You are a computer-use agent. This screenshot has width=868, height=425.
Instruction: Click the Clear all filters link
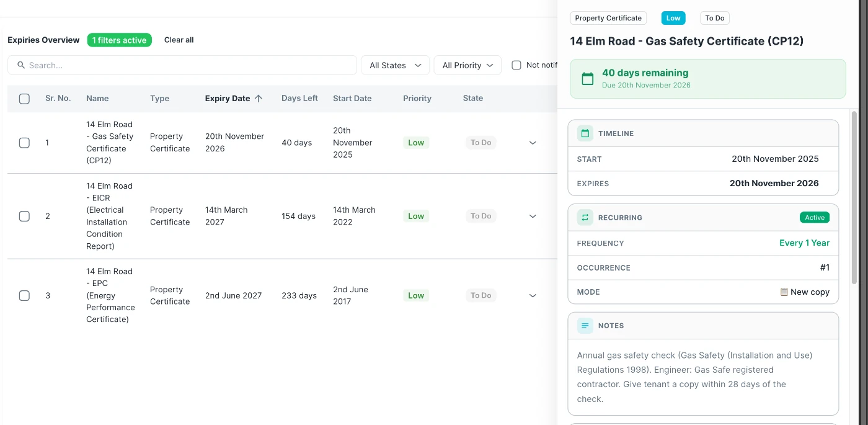pyautogui.click(x=179, y=40)
